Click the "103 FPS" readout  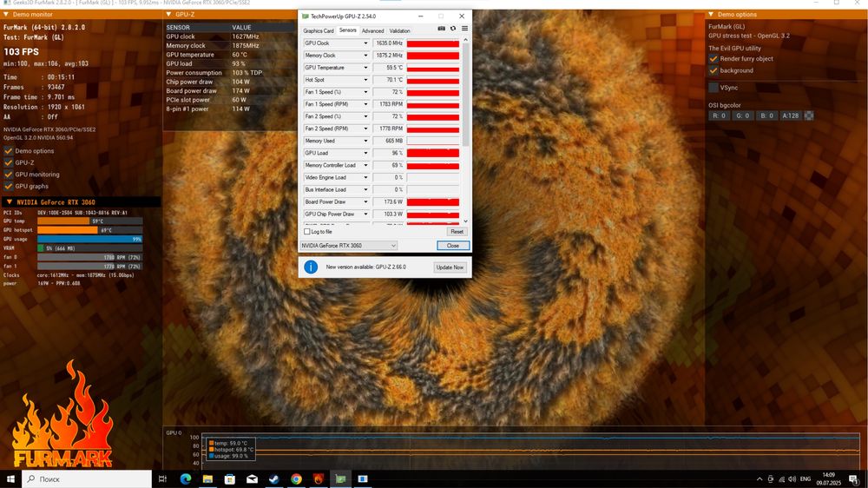pyautogui.click(x=22, y=51)
